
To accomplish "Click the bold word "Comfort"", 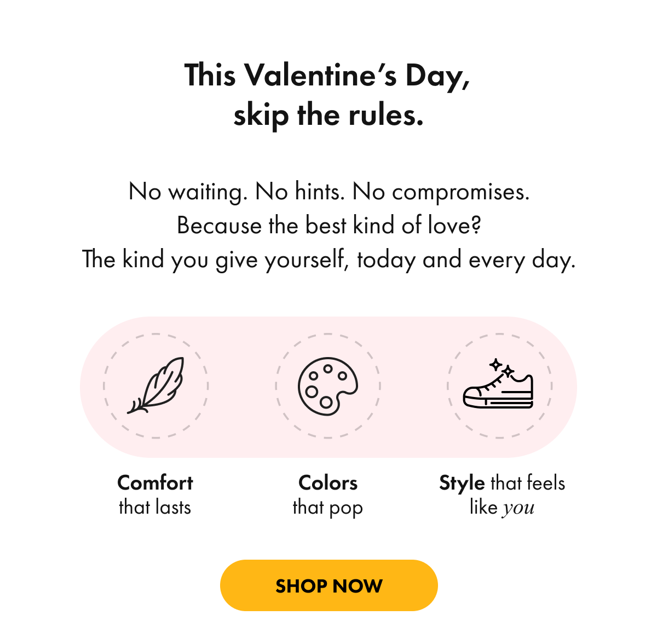I will (x=155, y=483).
